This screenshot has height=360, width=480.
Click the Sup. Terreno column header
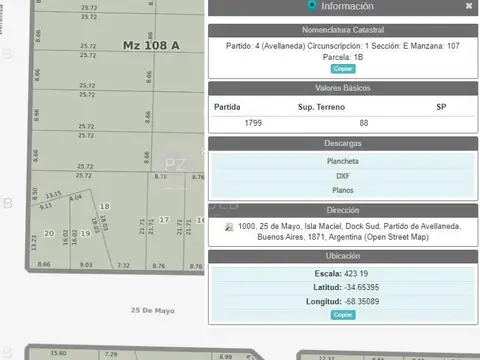coord(321,107)
